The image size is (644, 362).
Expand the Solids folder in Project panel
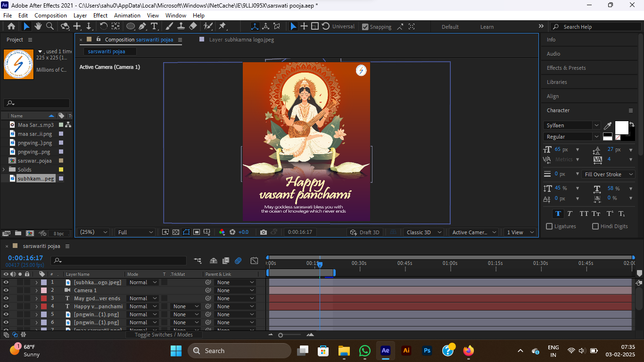4,170
